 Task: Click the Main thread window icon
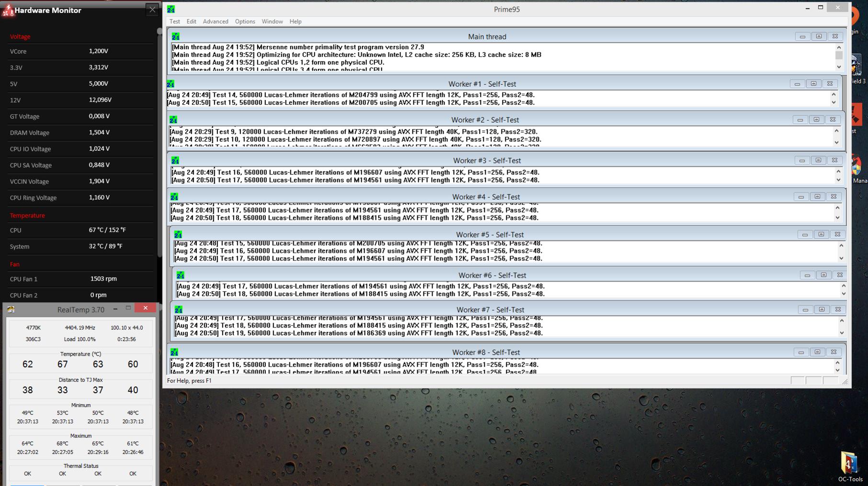coord(176,36)
